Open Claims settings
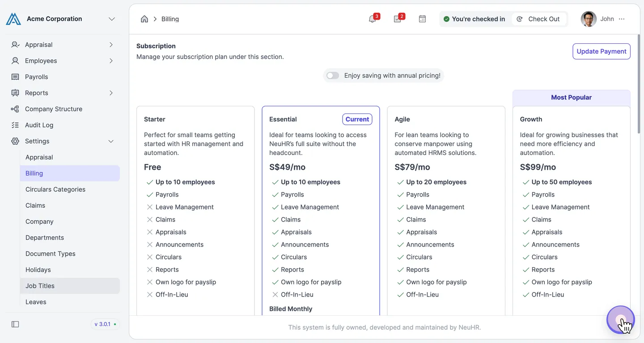 click(70, 205)
